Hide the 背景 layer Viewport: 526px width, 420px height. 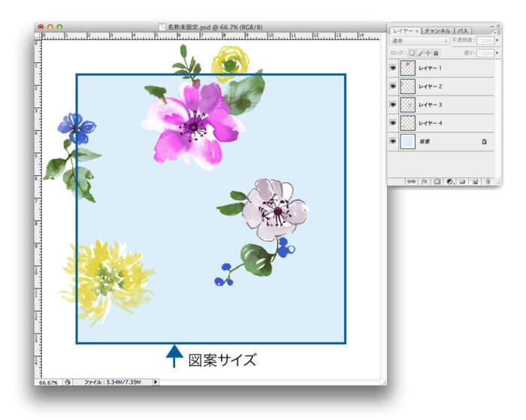point(393,141)
